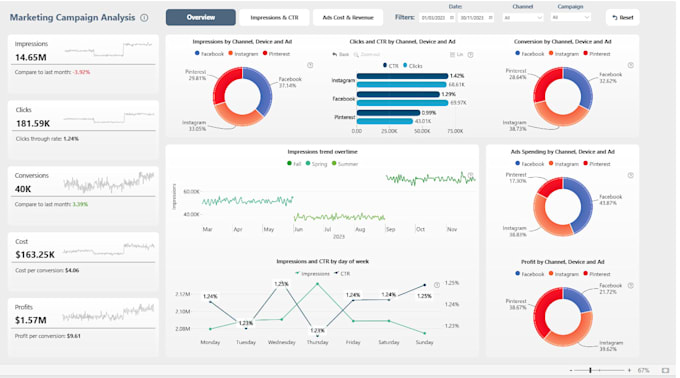This screenshot has height=378, width=680.
Task: Click the Instagram 38.73% label in Conversion chart
Action: (x=515, y=126)
